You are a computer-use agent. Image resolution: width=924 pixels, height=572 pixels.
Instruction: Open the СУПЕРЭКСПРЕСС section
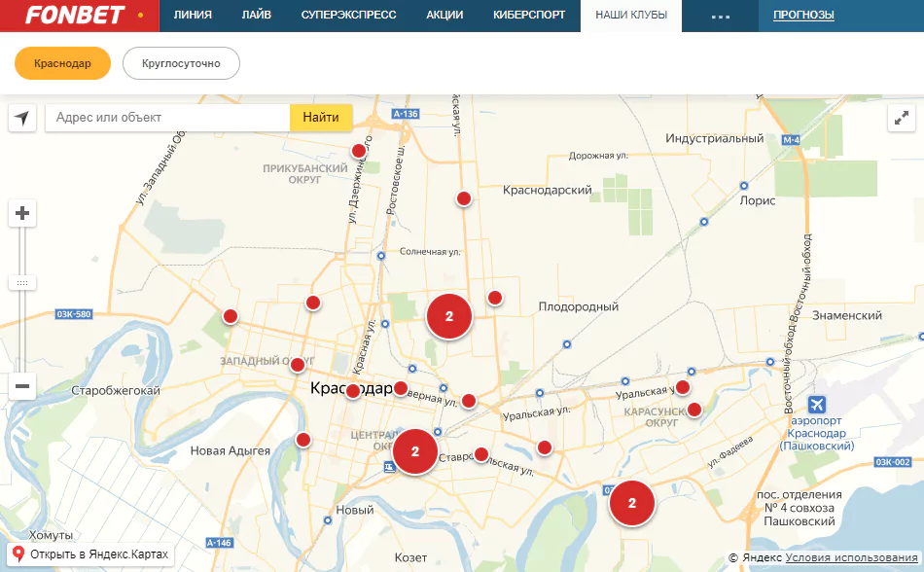coord(349,15)
